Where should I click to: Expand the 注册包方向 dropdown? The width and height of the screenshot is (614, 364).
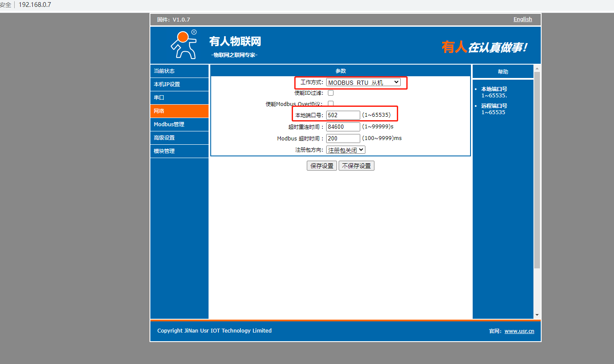coord(346,150)
